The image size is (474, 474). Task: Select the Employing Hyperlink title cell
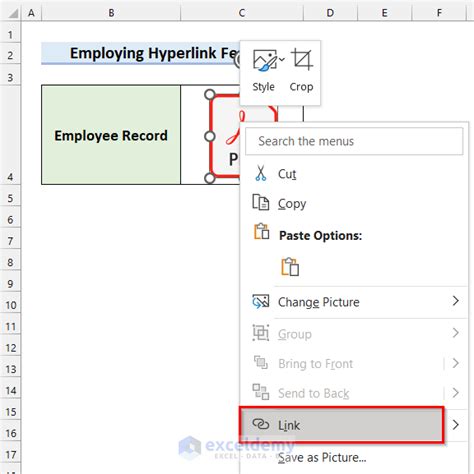point(140,53)
